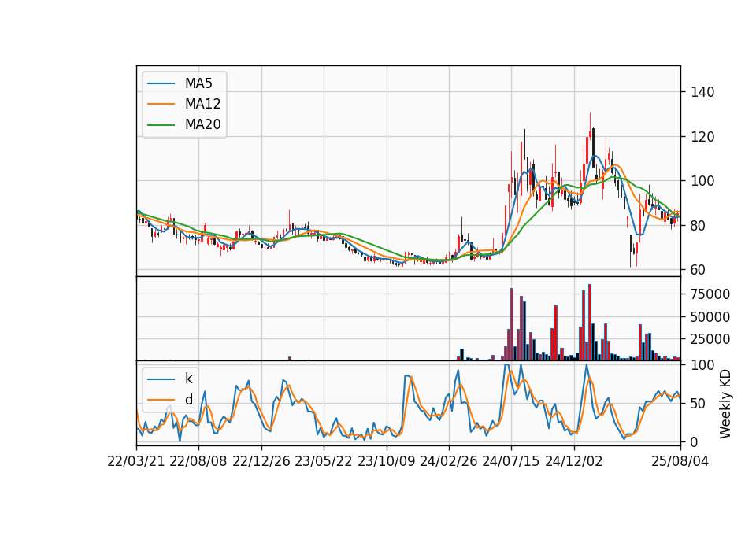Click the MA5 legend label
Image resolution: width=756 pixels, height=543 pixels.
(x=198, y=83)
